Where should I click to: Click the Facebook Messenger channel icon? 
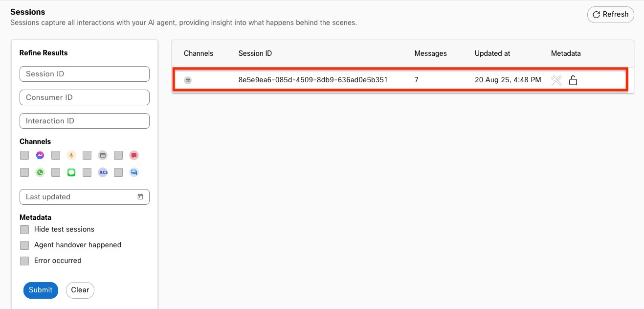40,155
